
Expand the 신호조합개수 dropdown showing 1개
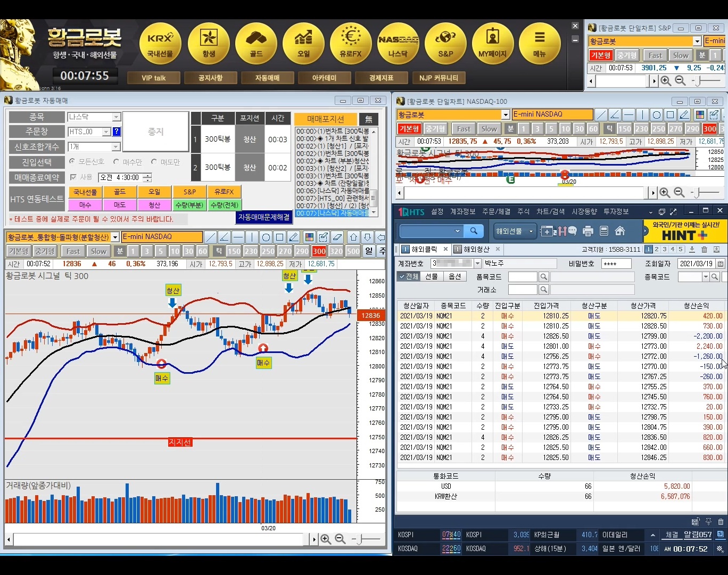click(x=116, y=146)
